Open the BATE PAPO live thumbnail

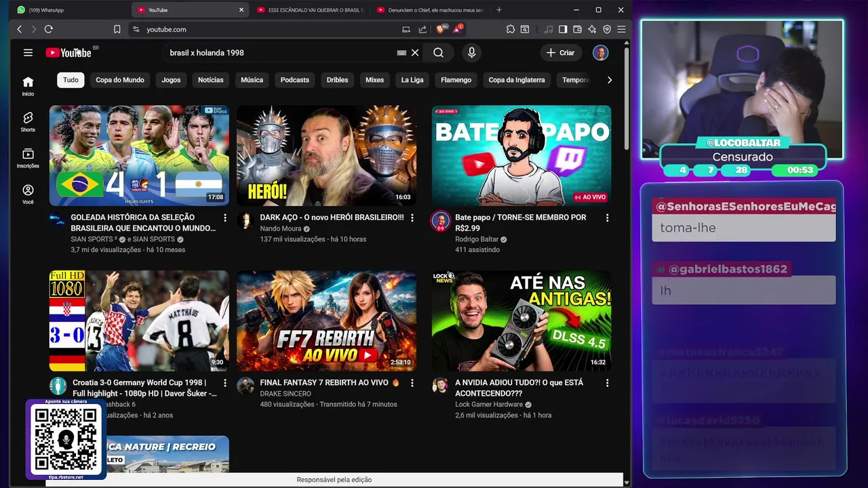pos(521,155)
